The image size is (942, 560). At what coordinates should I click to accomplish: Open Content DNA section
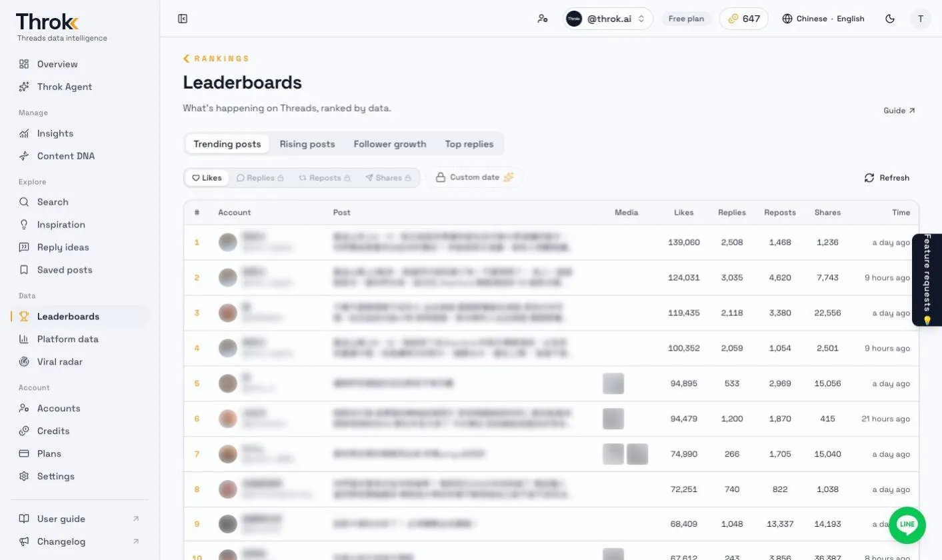click(x=80, y=156)
